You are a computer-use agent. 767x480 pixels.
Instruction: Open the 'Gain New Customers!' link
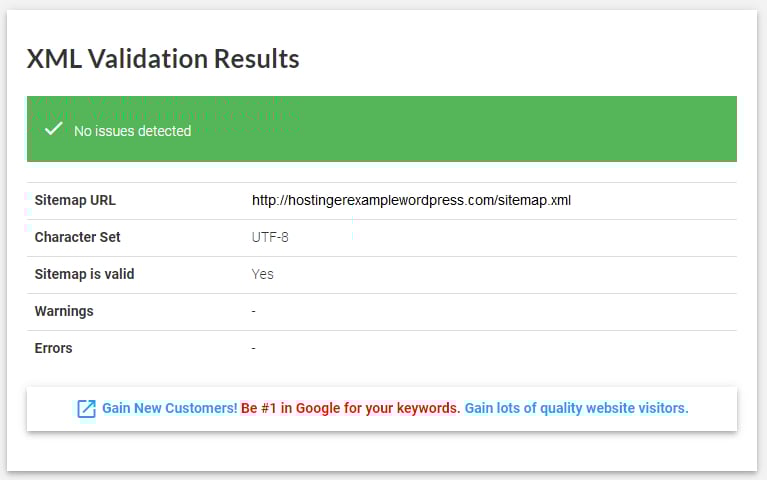click(x=169, y=408)
